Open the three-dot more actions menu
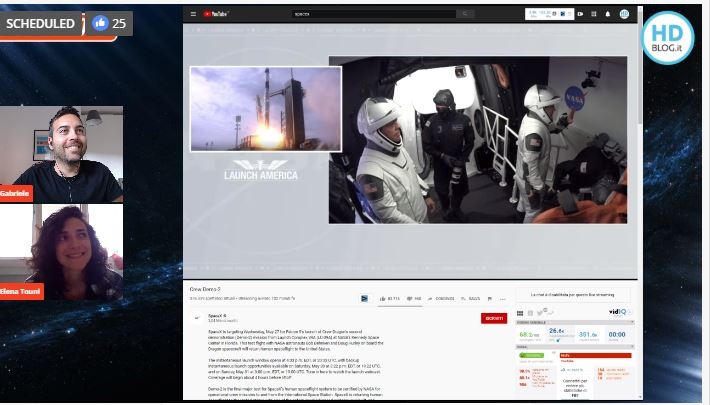The image size is (710, 405). pos(503,299)
